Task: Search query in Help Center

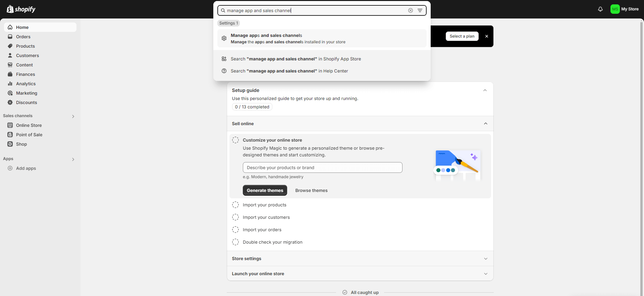Action: click(322, 71)
